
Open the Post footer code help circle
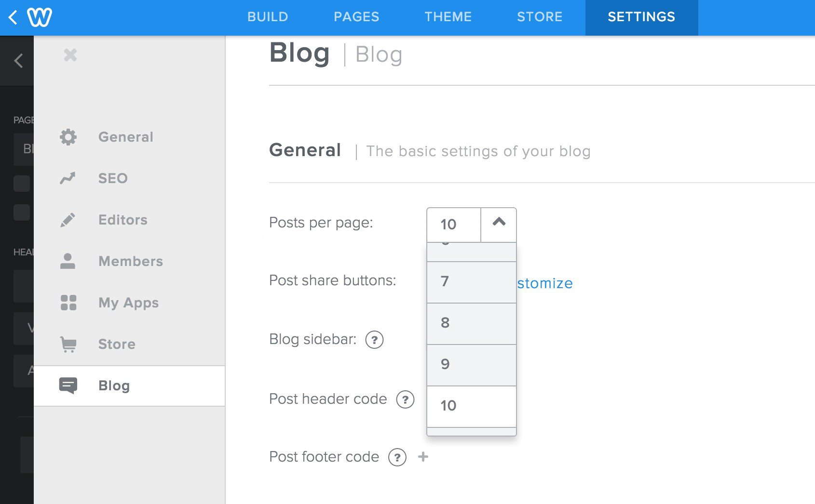[397, 457]
